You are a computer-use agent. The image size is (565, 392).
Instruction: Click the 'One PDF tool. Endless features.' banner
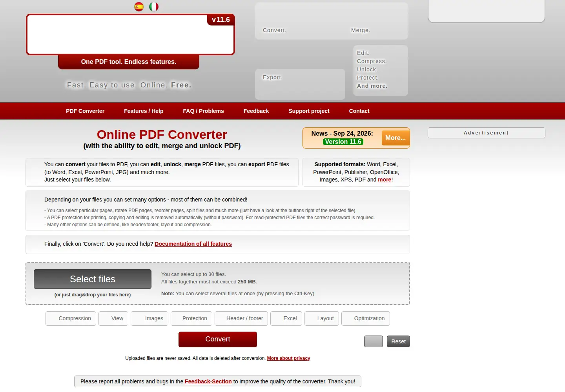click(x=129, y=62)
